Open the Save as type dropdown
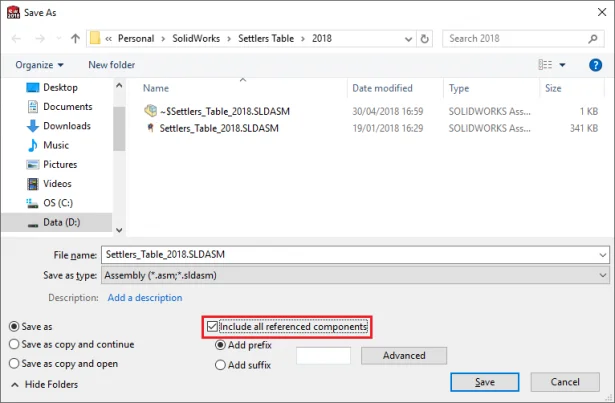 click(x=602, y=275)
